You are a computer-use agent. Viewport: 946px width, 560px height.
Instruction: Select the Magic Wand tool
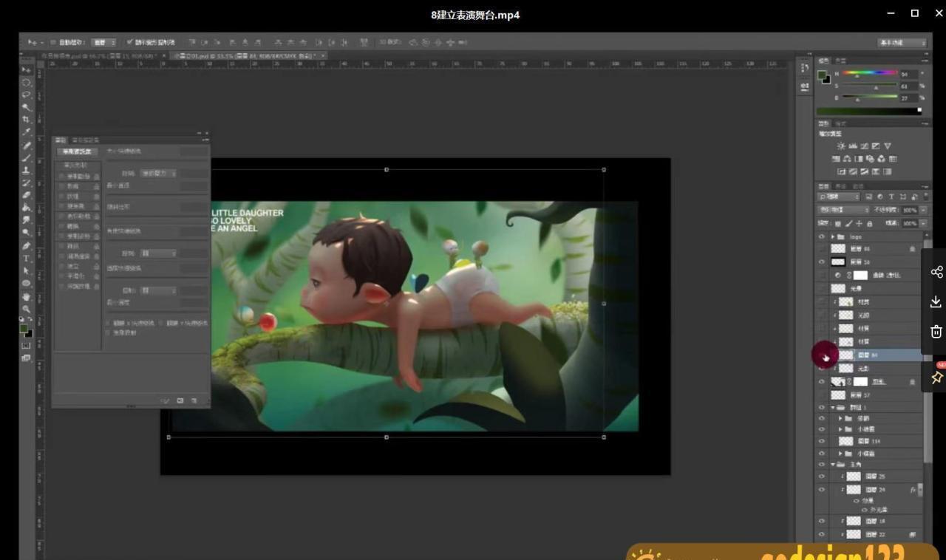click(26, 107)
